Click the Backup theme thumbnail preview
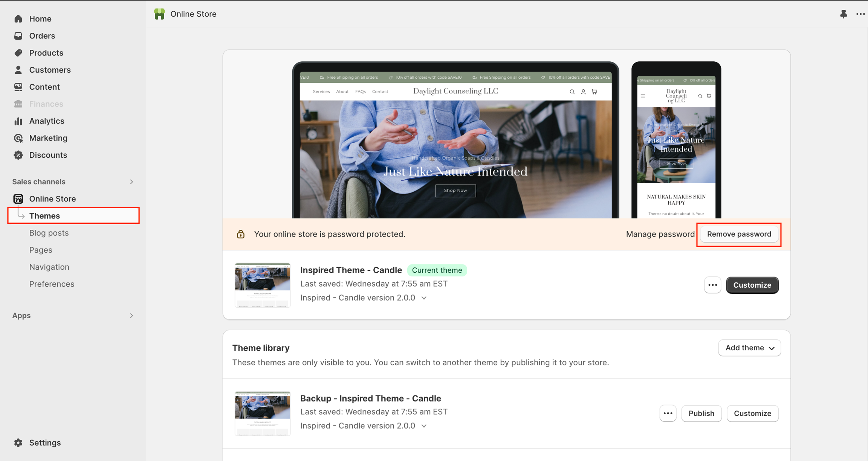 263,413
